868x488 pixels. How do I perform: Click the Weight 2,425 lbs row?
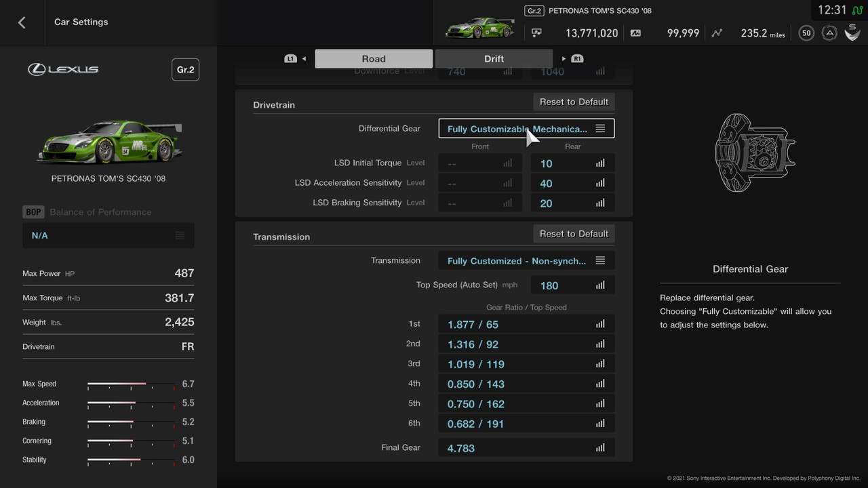[x=108, y=322]
